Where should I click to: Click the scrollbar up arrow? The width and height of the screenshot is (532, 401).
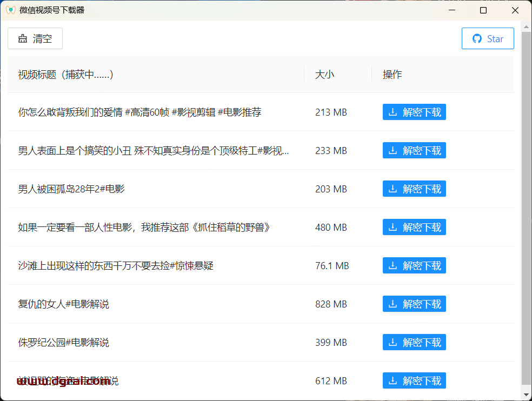[526, 26]
